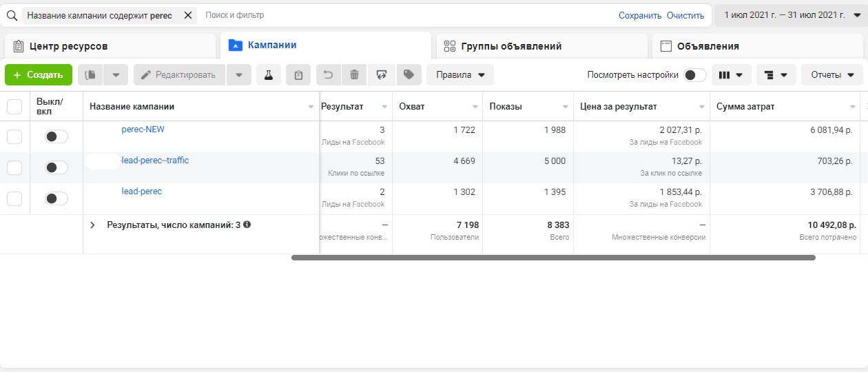Click the tag label icon
This screenshot has width=868, height=372.
[x=409, y=75]
